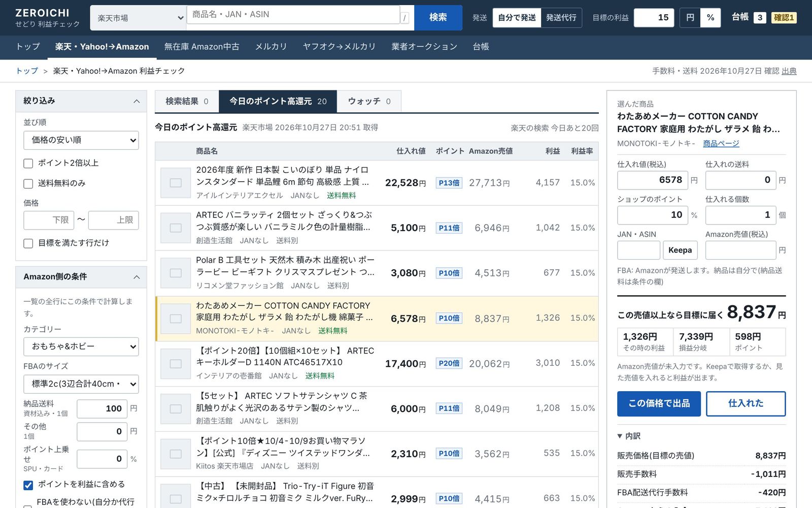Viewport: 812px width, 508px height.
Task: Click the 仕入れ値(税込) input field
Action: [653, 180]
